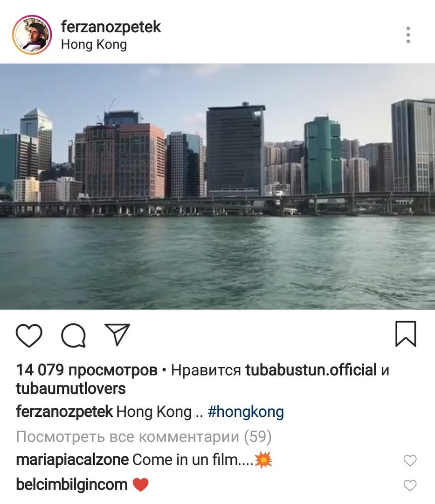Open ferzanozpetek profile picture story
Viewport: 435px width, 504px height.
(x=32, y=35)
